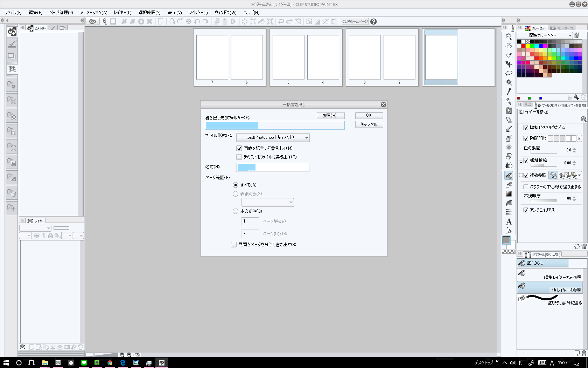This screenshot has height=368, width=588.
Task: Adjust the 色の誤差 tolerance slider
Action: tap(544, 153)
